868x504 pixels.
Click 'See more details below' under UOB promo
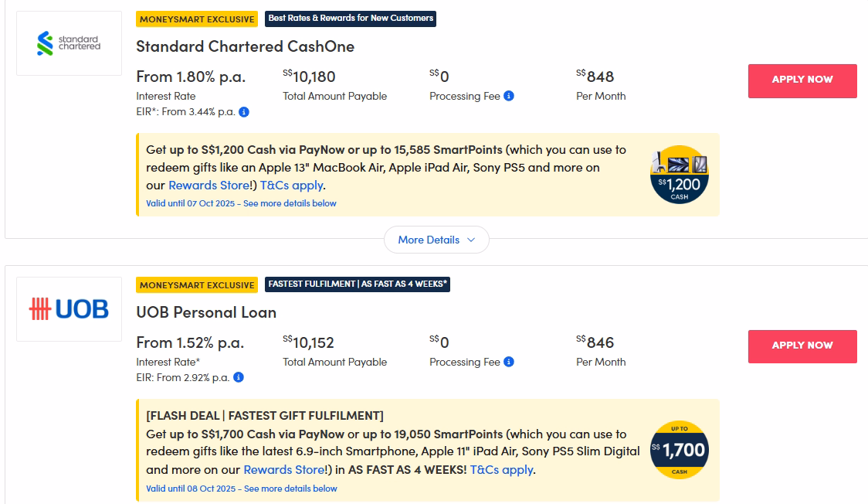coord(290,489)
